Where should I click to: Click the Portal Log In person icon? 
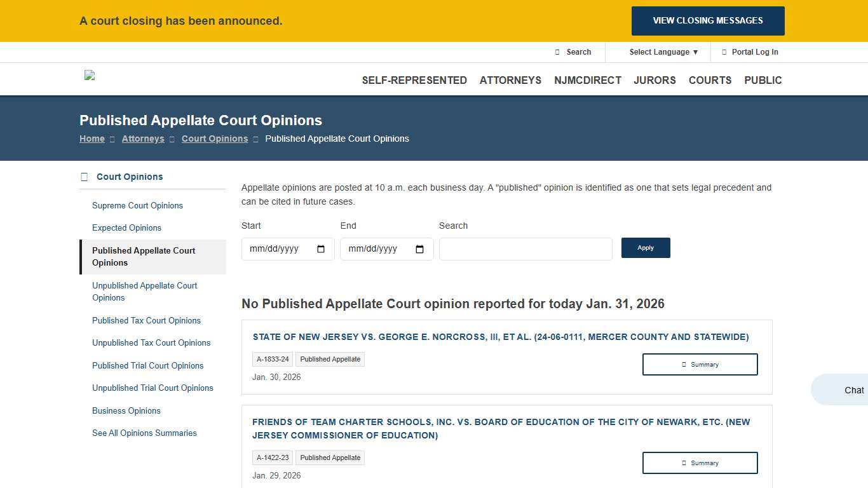(725, 52)
